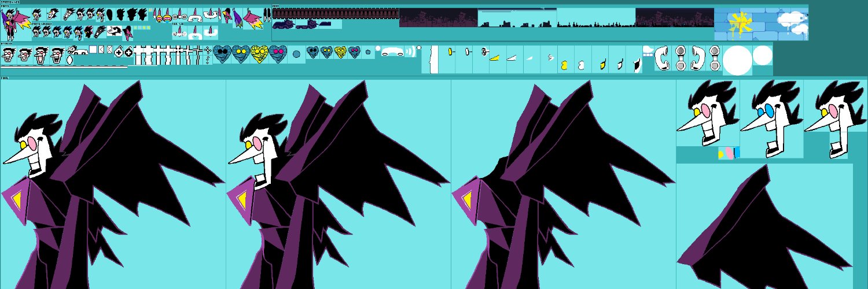Click the small yellow heart sprite

[x=340, y=52]
